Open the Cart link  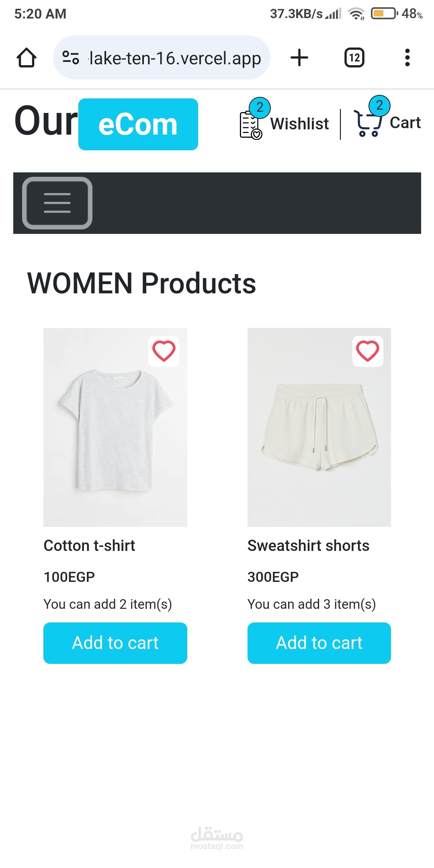coord(405,123)
